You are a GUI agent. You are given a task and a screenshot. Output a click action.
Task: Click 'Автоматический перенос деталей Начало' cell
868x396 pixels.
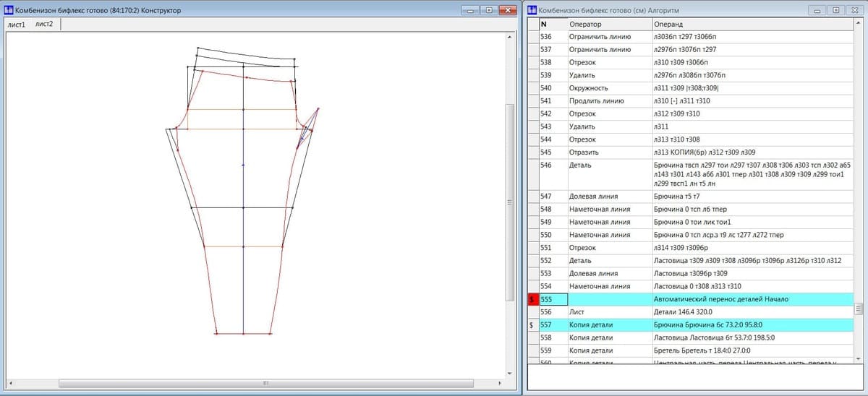752,299
